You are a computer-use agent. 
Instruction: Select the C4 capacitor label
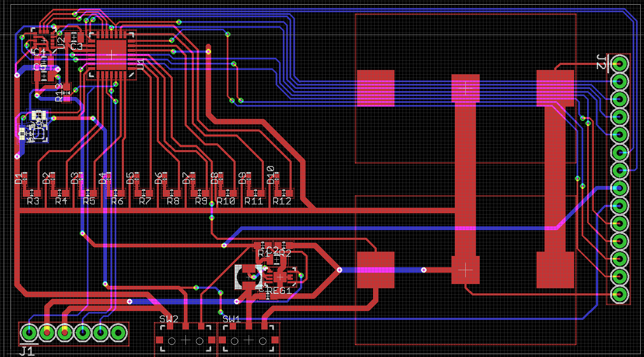pyautogui.click(x=40, y=52)
